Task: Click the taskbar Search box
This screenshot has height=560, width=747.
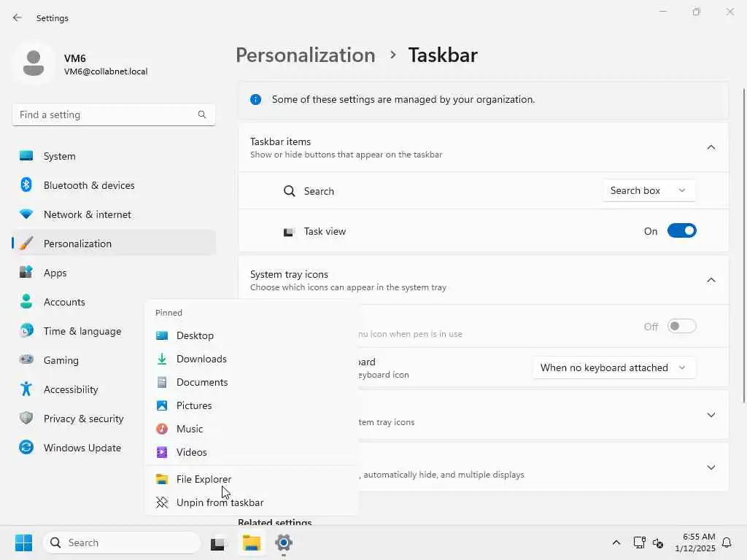Action: point(122,542)
